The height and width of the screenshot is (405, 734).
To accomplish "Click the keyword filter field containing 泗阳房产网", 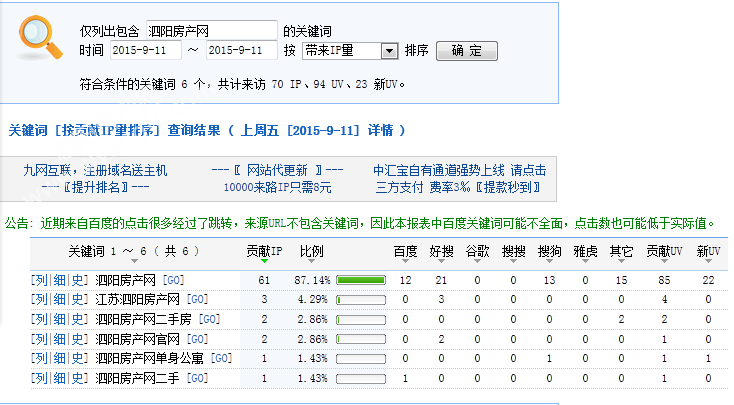I will [212, 30].
